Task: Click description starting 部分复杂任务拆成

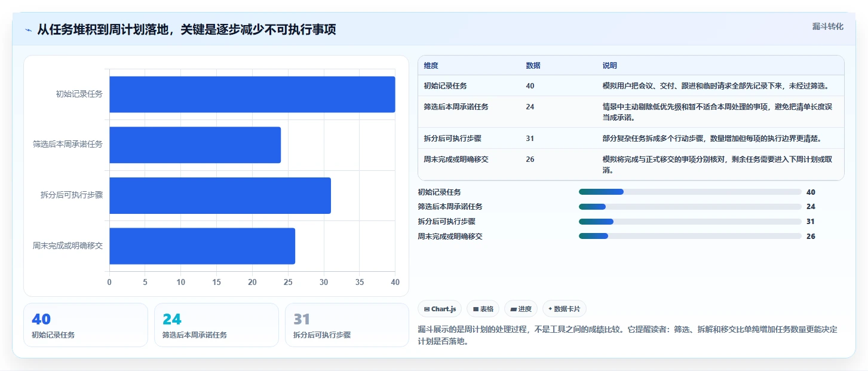Action: tap(712, 138)
